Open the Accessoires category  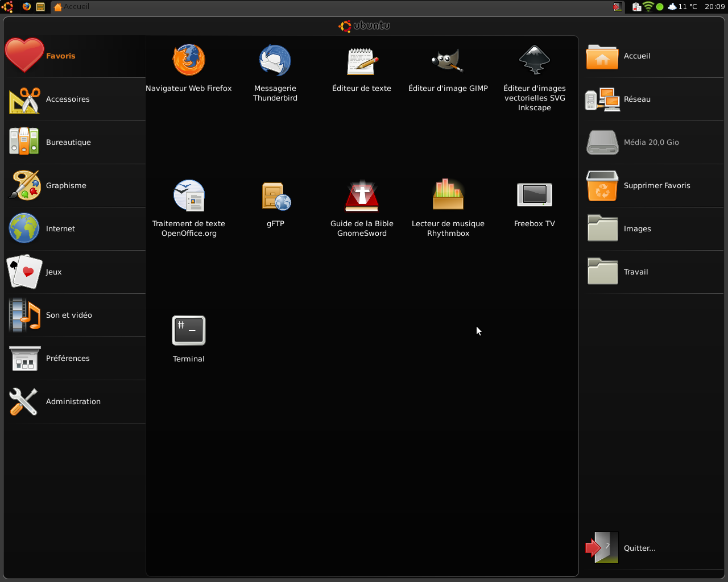[75, 99]
